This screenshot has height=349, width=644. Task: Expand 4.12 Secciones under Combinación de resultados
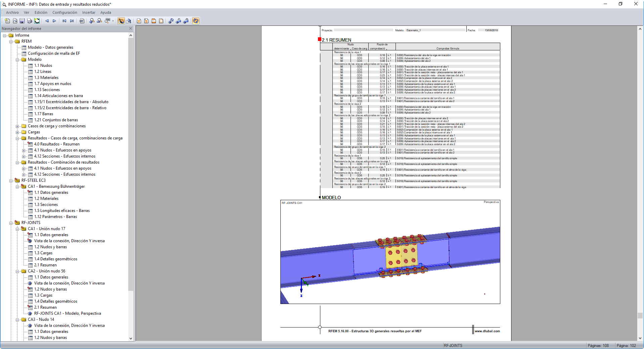[x=24, y=175]
